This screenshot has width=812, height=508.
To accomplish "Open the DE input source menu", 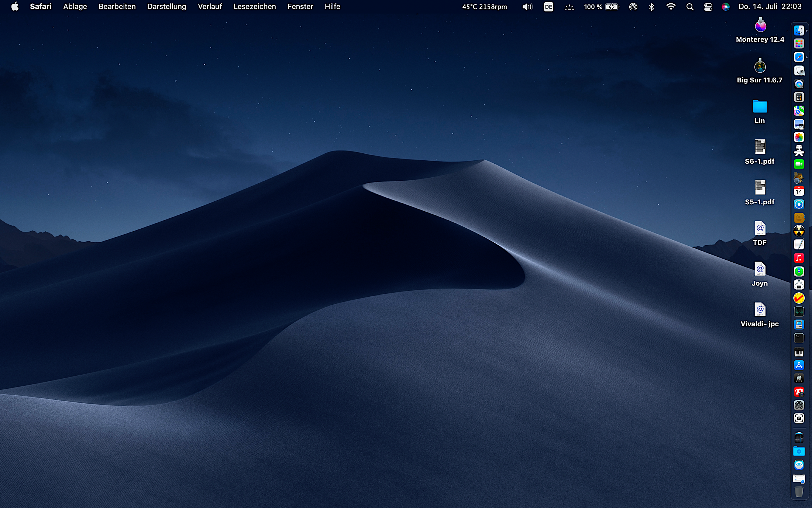I will 548,7.
